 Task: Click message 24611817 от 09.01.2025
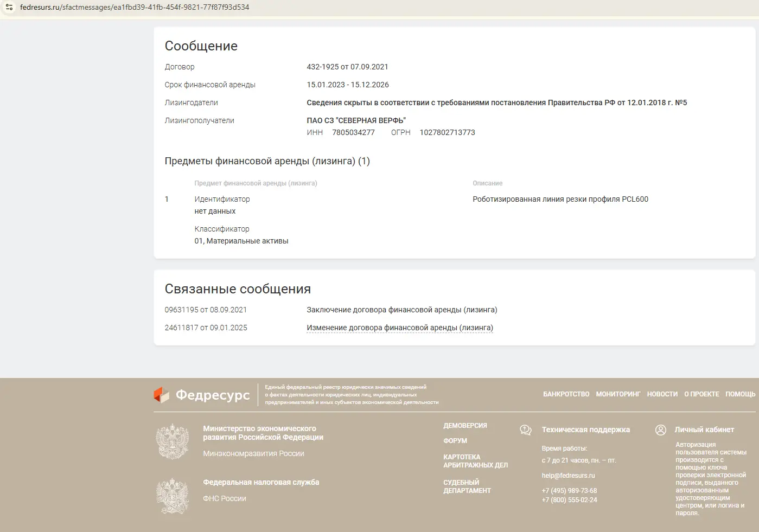coord(206,328)
